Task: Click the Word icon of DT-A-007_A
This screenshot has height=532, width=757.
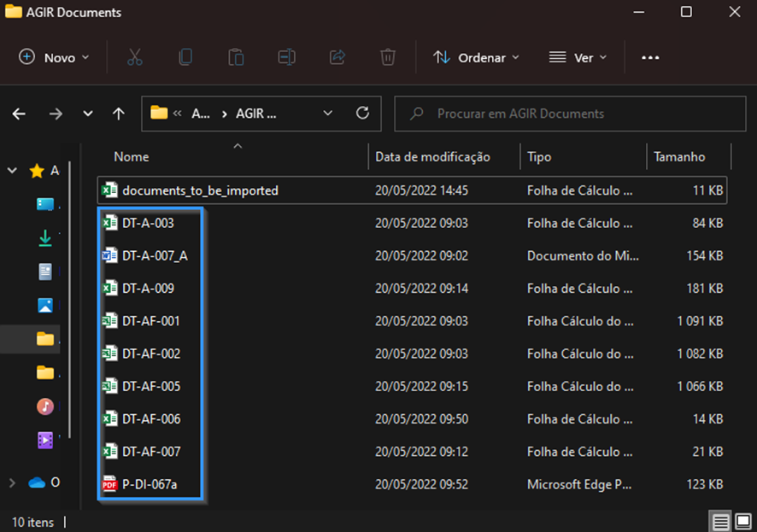Action: click(x=109, y=255)
